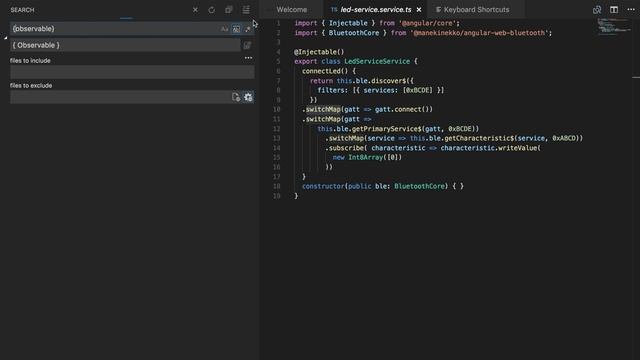640x360 pixels.
Task: Toggle search details with the ellipsis
Action: coord(248,58)
